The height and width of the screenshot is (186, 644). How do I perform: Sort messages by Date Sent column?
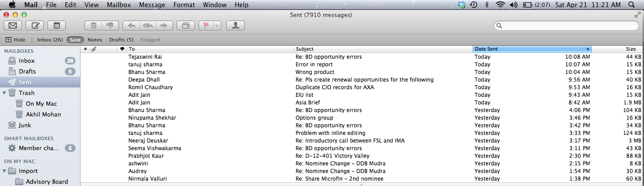[x=531, y=49]
